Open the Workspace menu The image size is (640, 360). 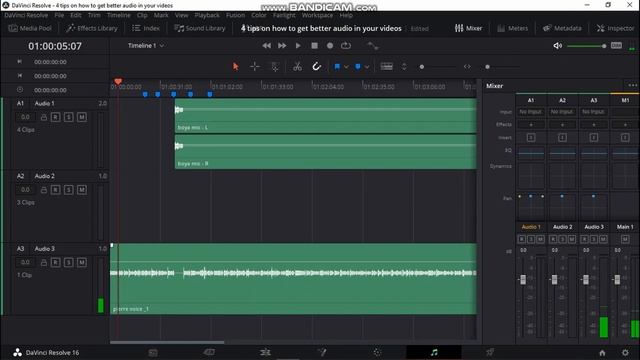[317, 15]
